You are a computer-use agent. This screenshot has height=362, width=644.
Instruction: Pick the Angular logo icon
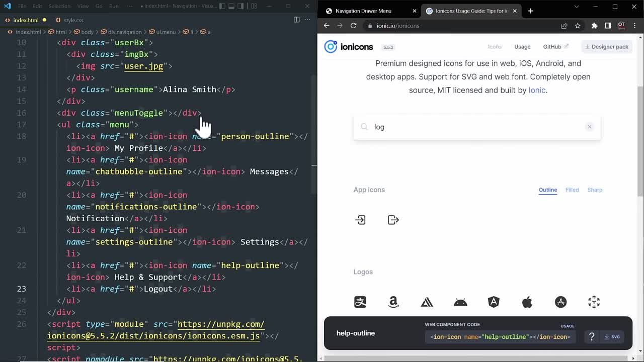[x=494, y=302]
